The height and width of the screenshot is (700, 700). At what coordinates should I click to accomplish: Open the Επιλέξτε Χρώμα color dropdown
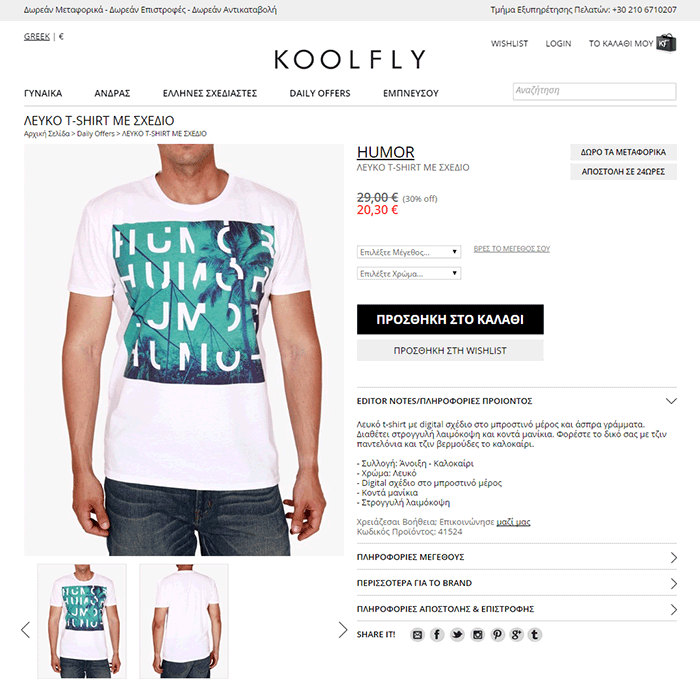coord(409,273)
